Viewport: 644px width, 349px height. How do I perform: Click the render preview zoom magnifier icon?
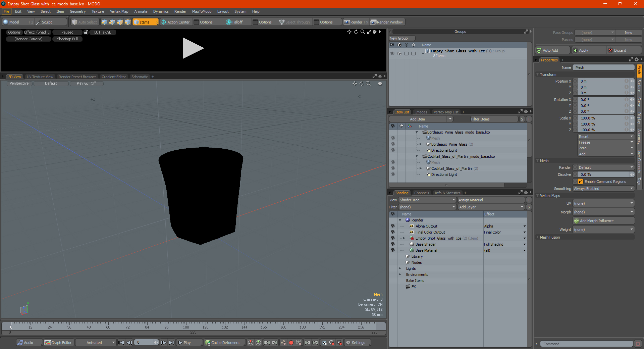coord(363,32)
